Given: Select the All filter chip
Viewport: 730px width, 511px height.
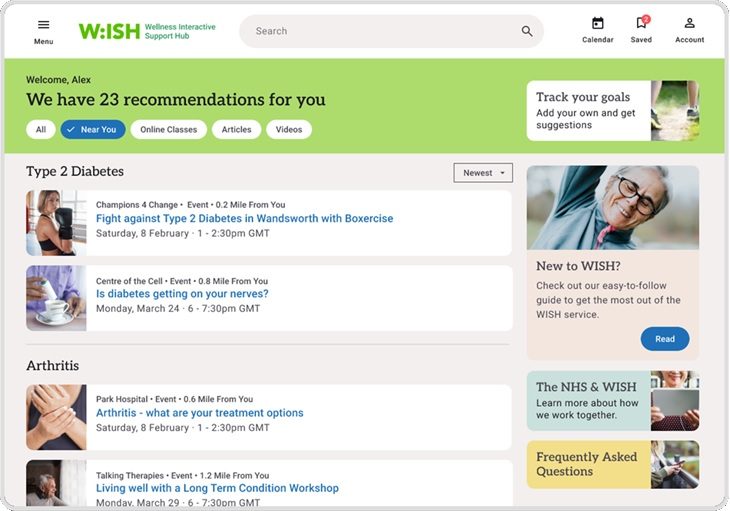Looking at the screenshot, I should [41, 129].
